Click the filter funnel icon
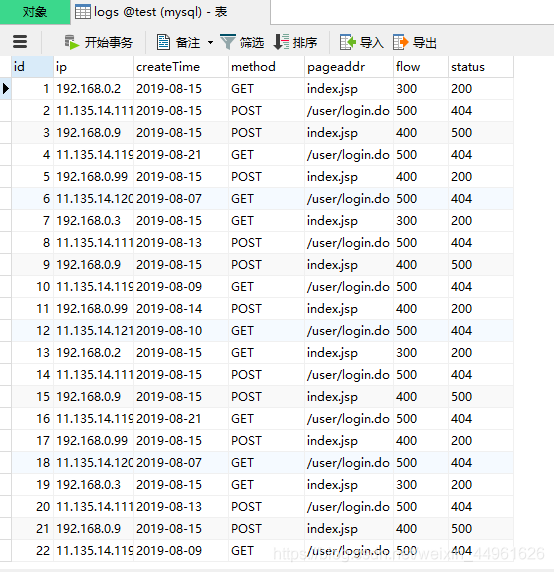 (x=228, y=42)
